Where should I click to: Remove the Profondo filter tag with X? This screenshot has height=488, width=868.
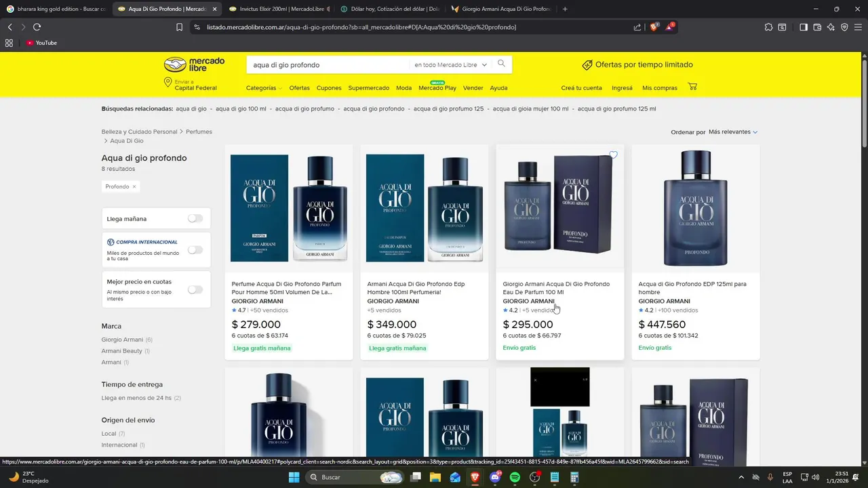(x=134, y=186)
